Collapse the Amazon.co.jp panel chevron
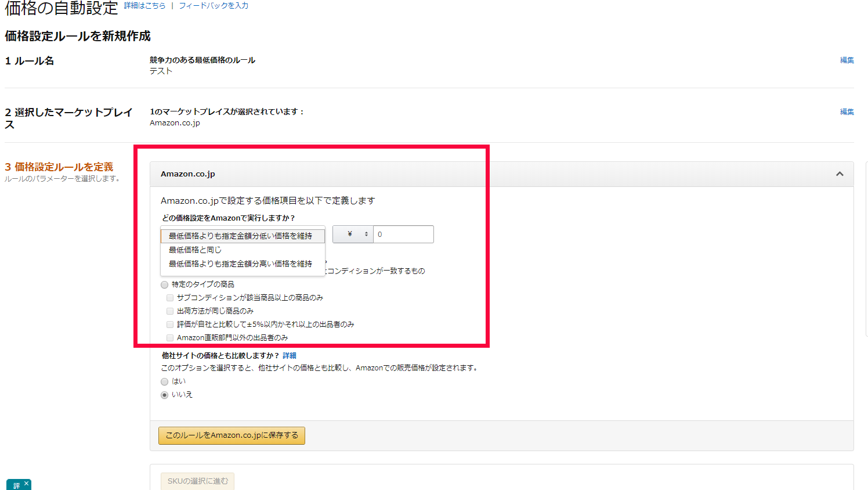This screenshot has height=490, width=868. tap(839, 174)
